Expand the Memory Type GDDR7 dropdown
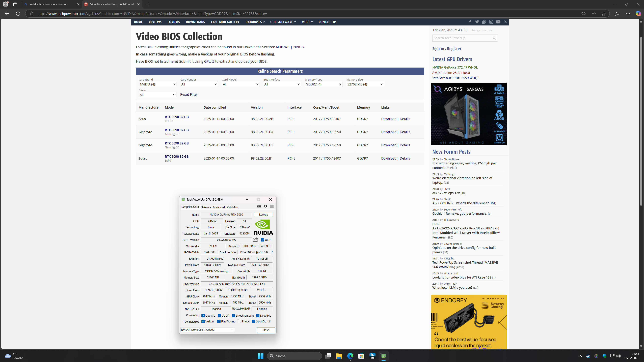Screen dimensions: 644x362 [323, 84]
